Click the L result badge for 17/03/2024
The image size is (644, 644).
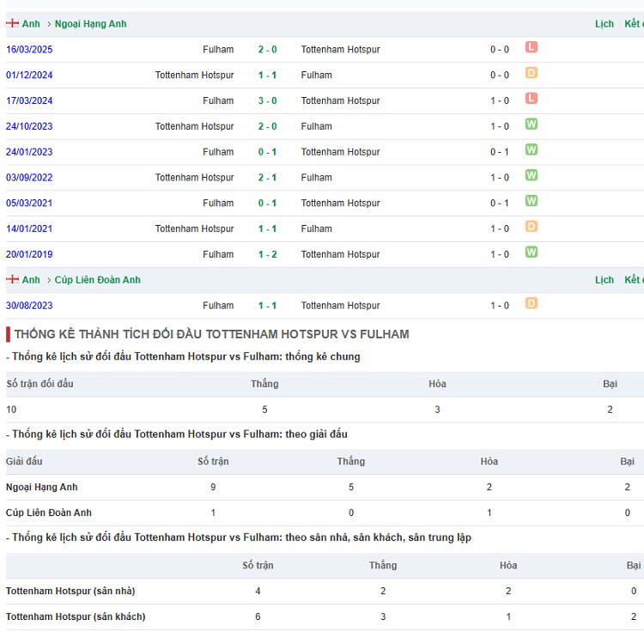pos(532,100)
